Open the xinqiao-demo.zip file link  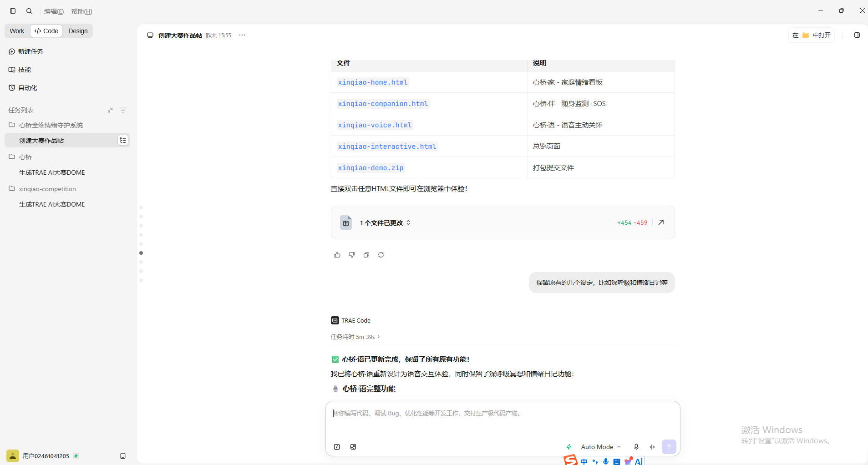pos(371,168)
